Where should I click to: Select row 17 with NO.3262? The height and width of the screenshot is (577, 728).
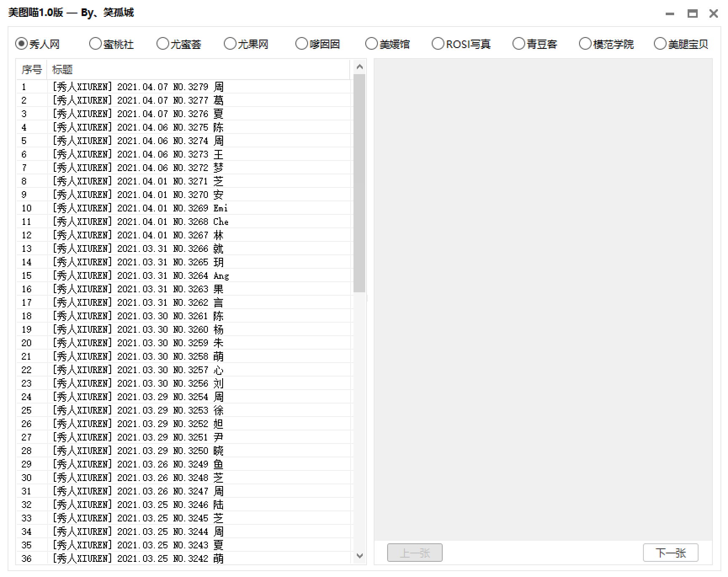[x=183, y=302]
